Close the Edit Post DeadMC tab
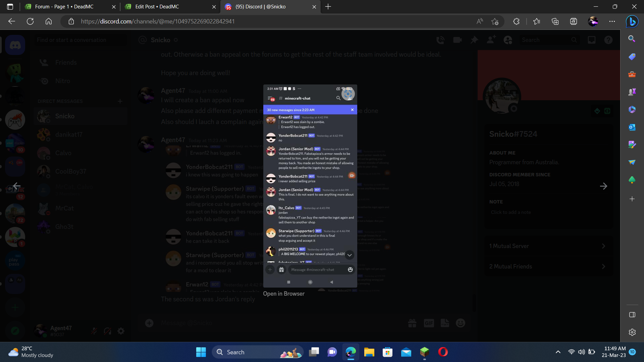This screenshot has height=362, width=644. tap(214, 7)
